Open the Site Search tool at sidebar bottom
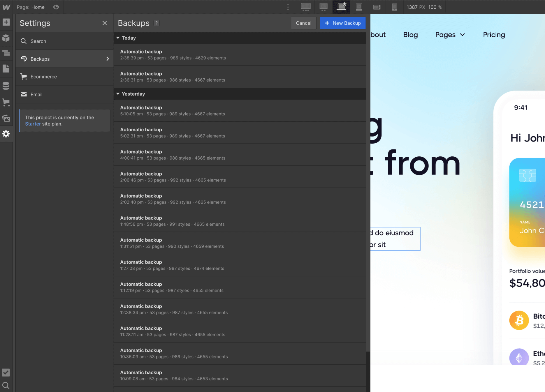545x392 pixels. click(x=6, y=385)
